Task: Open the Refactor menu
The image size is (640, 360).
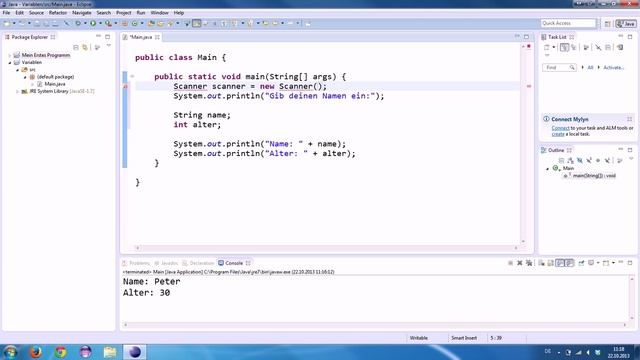Action: coord(58,13)
